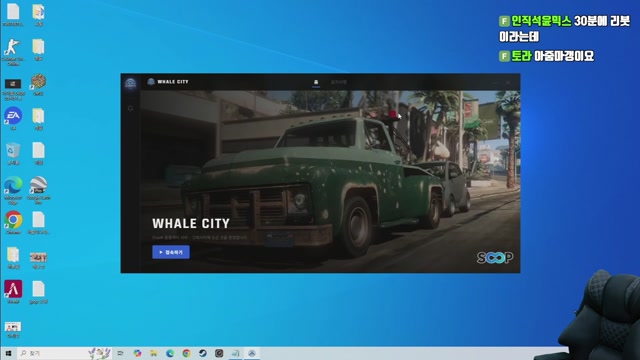640x360 pixels.
Task: Click the round Whale City emblem in the launcher sidebar
Action: (x=130, y=84)
